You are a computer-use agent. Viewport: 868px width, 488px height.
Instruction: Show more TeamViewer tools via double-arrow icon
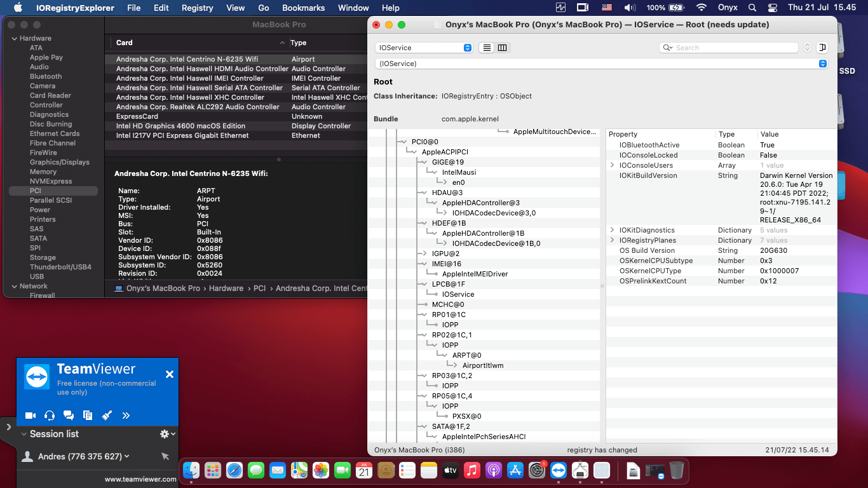(x=126, y=416)
